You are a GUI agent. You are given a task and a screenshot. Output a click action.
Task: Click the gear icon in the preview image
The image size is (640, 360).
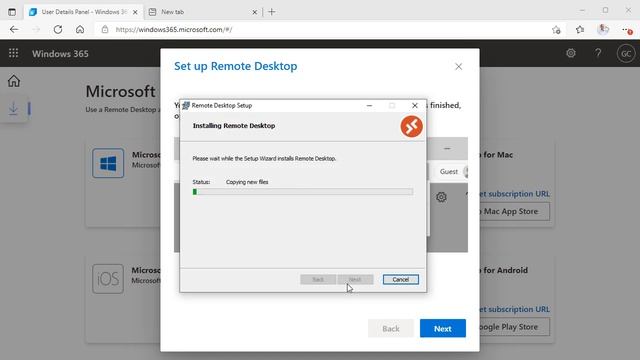[441, 197]
